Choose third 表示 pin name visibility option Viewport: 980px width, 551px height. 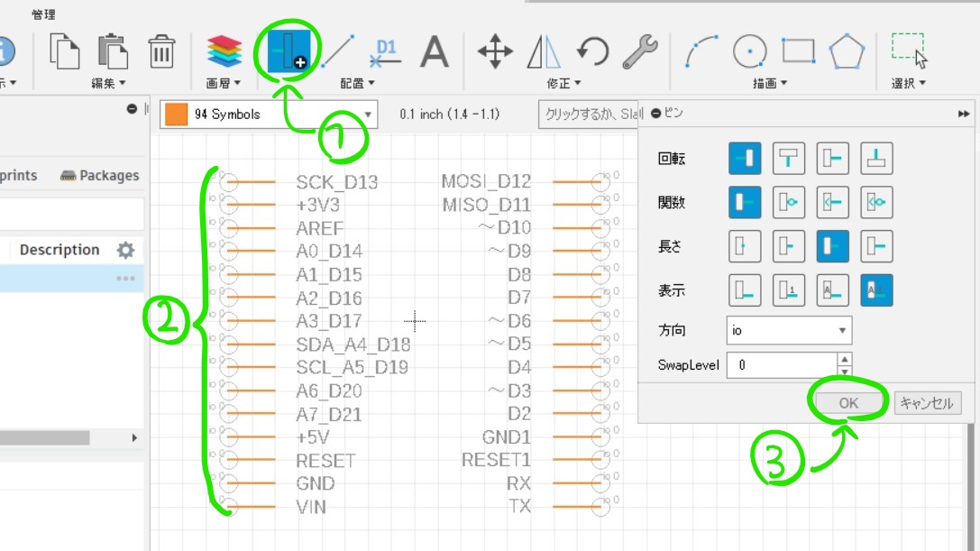click(x=832, y=290)
